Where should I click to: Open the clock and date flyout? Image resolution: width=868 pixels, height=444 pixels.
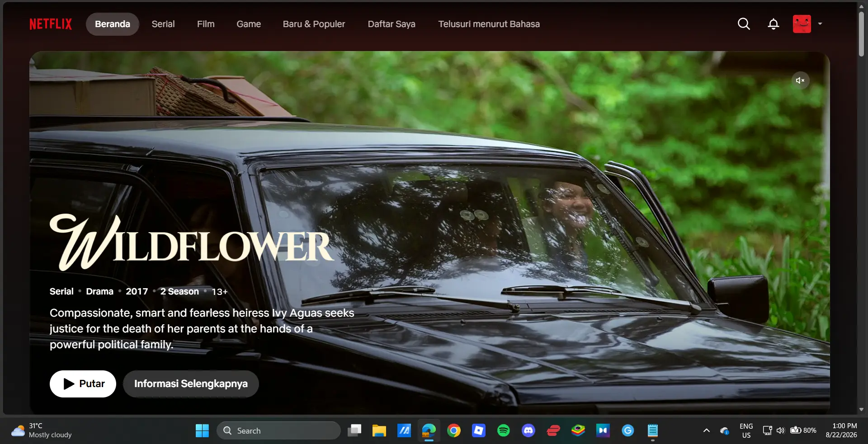coord(841,430)
